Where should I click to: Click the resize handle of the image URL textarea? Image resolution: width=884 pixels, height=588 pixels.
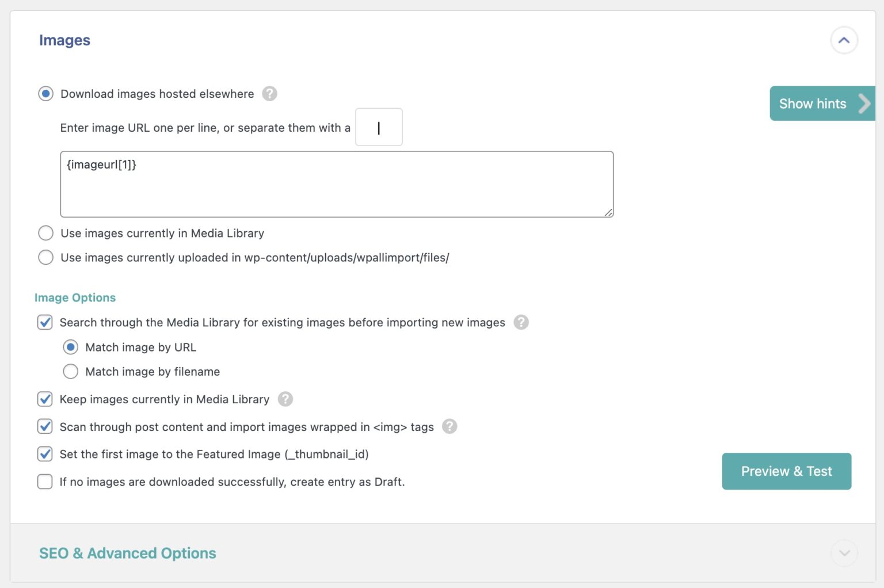[609, 212]
